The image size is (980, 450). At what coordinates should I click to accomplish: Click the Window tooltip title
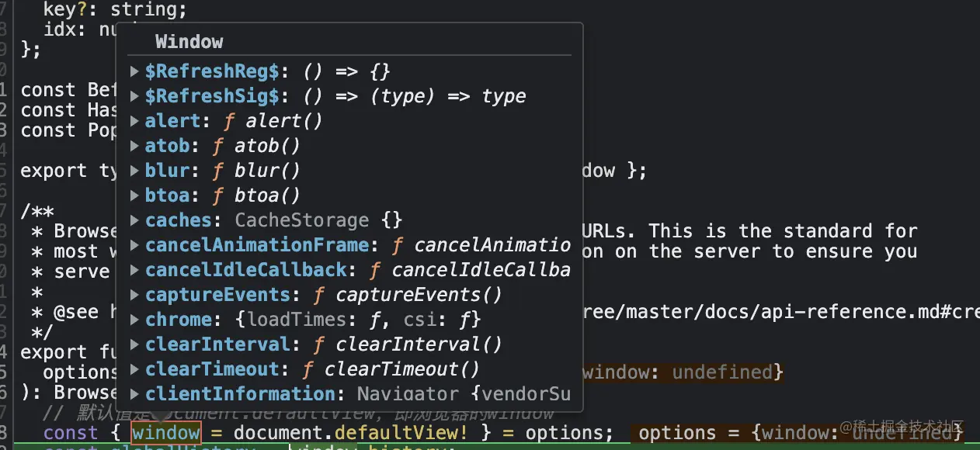pos(189,42)
